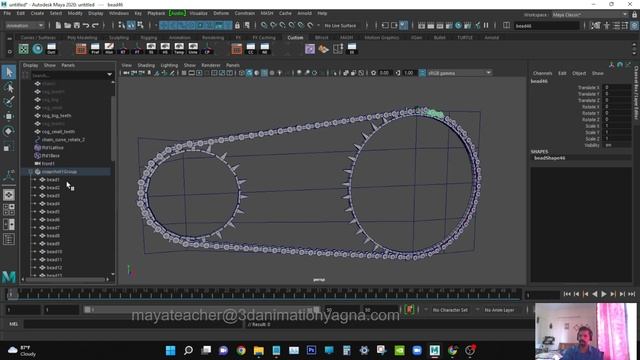The image size is (640, 360).
Task: Expand bead5 in the Outliner
Action: [35, 212]
